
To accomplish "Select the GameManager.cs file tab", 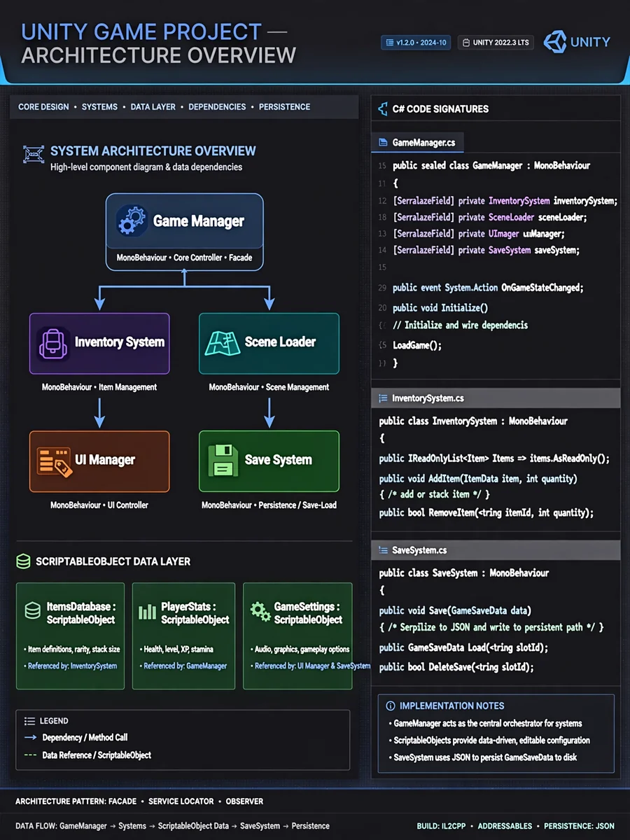I will click(x=417, y=143).
